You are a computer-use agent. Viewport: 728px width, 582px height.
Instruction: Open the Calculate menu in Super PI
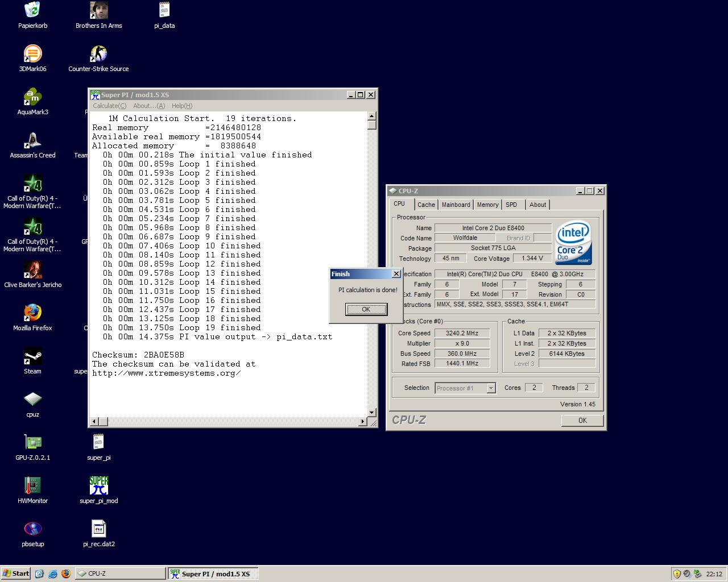click(109, 106)
